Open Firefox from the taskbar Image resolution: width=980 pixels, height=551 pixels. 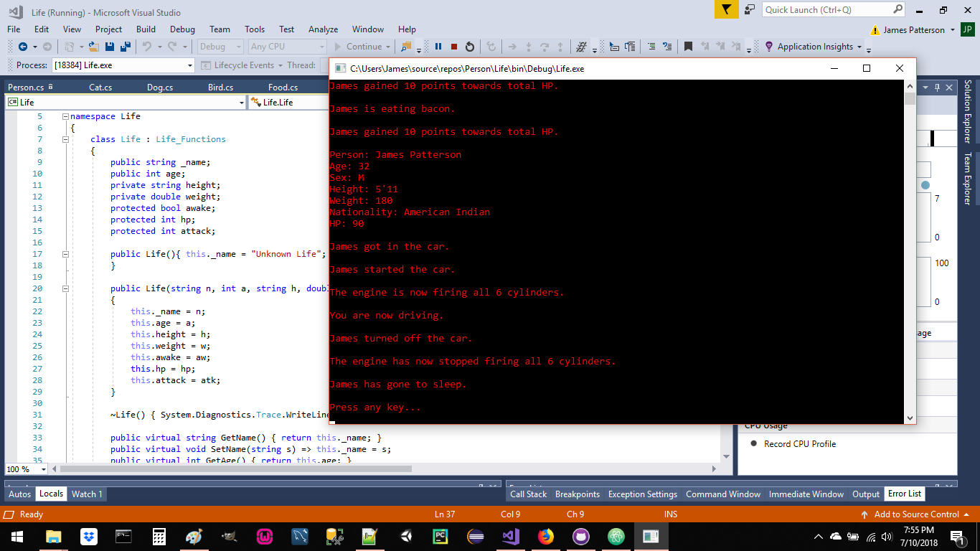pos(546,536)
